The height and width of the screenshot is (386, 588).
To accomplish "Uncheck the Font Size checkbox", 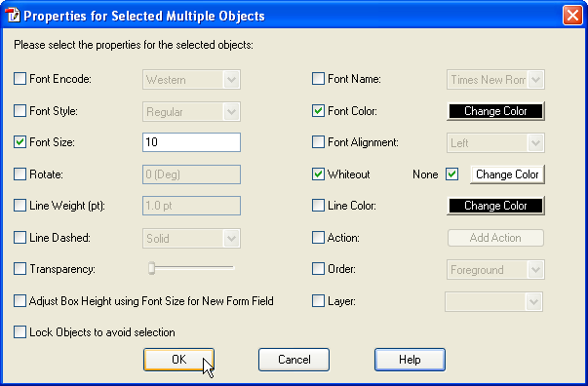I will [20, 142].
